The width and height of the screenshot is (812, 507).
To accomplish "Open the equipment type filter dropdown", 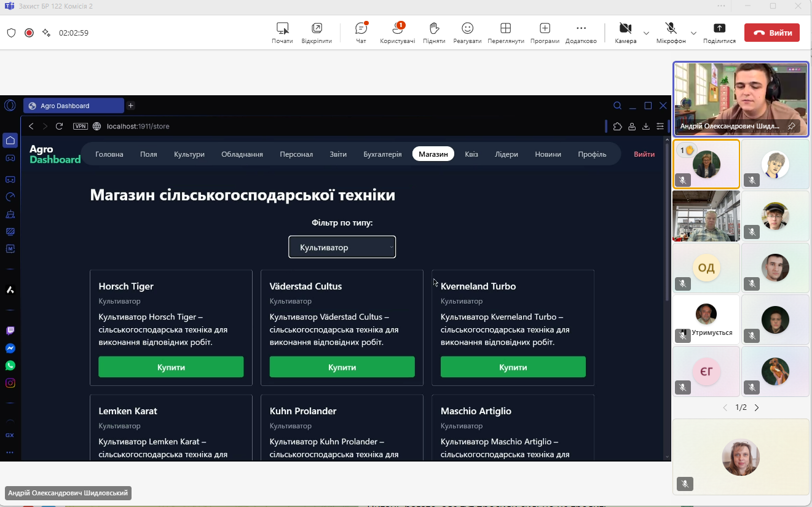I will 342,248.
